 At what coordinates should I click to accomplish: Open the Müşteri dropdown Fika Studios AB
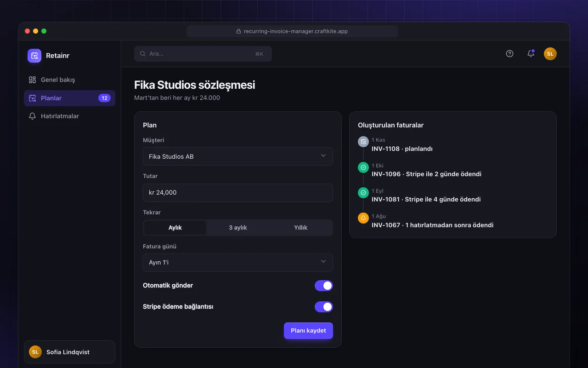click(x=238, y=156)
